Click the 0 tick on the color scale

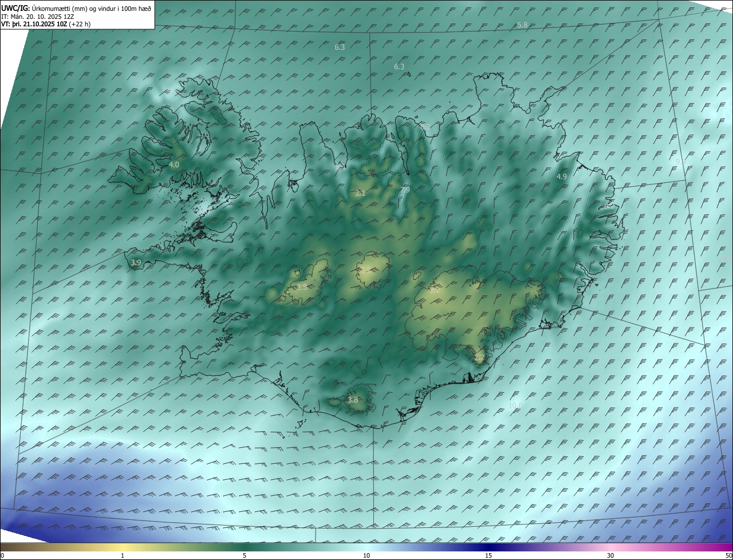(x=2, y=555)
